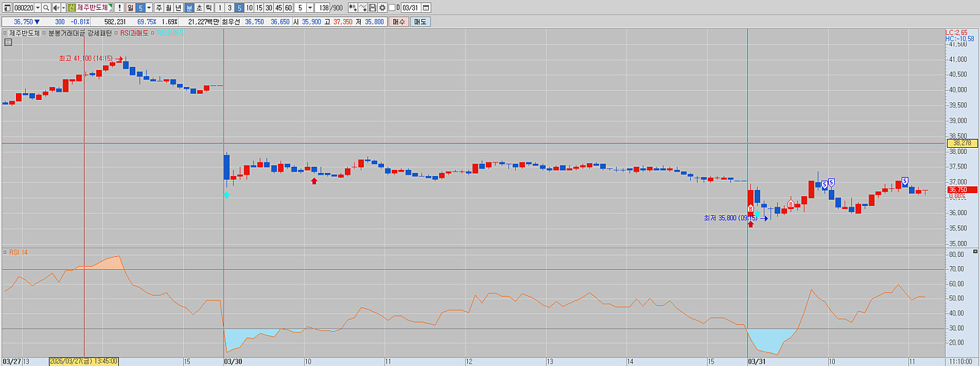Image resolution: width=980 pixels, height=366 pixels.
Task: Open the chart settings gear icon
Action: 382,8
